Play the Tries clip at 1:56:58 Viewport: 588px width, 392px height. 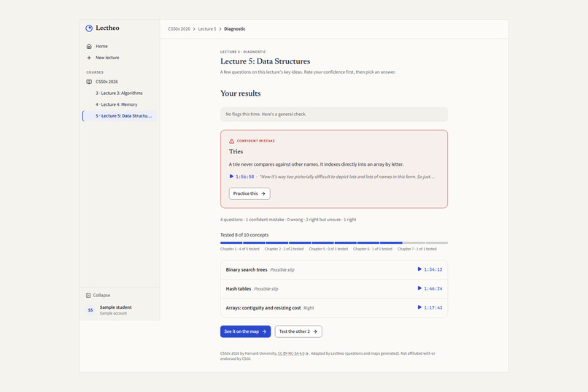click(242, 177)
